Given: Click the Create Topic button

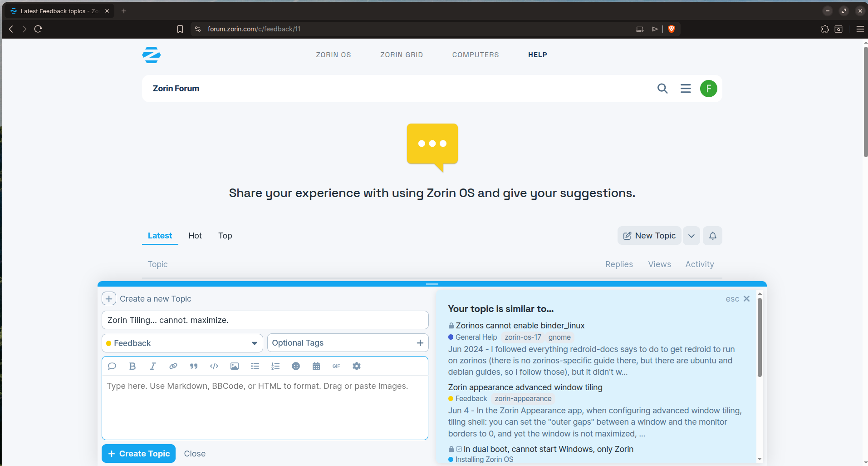Looking at the screenshot, I should tap(138, 454).
